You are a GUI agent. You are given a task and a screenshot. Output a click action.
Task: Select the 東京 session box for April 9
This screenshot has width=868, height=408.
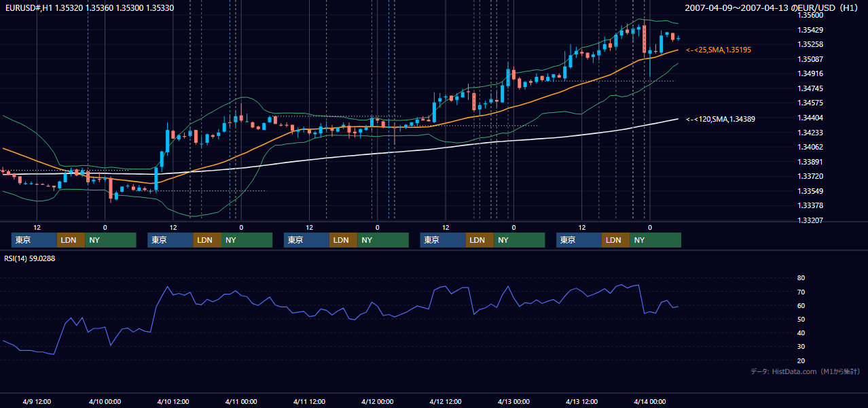(34, 240)
